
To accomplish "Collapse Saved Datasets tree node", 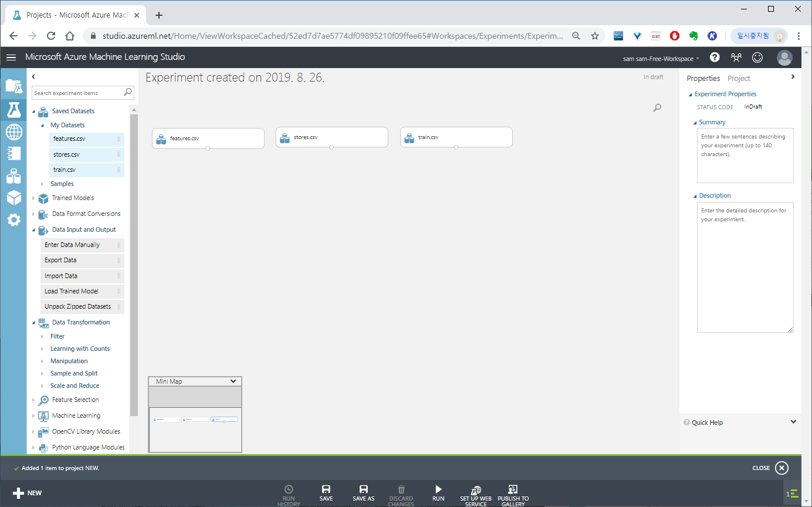I will click(x=34, y=111).
